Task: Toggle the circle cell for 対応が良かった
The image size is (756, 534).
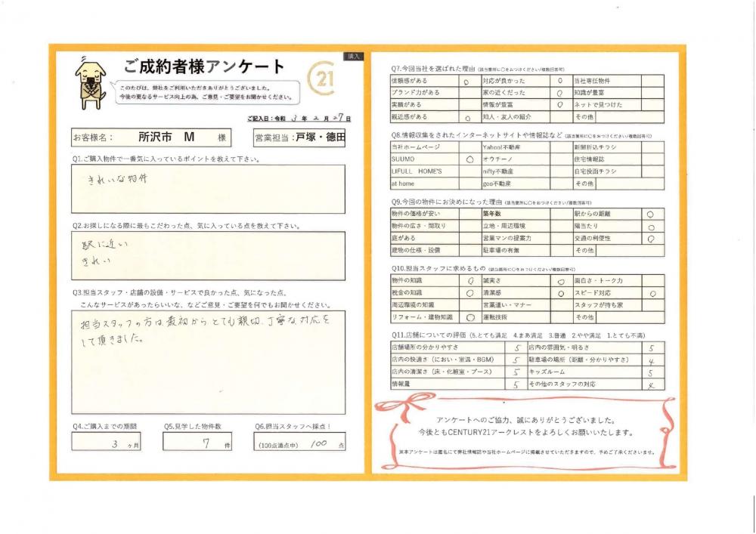Action: (x=561, y=81)
